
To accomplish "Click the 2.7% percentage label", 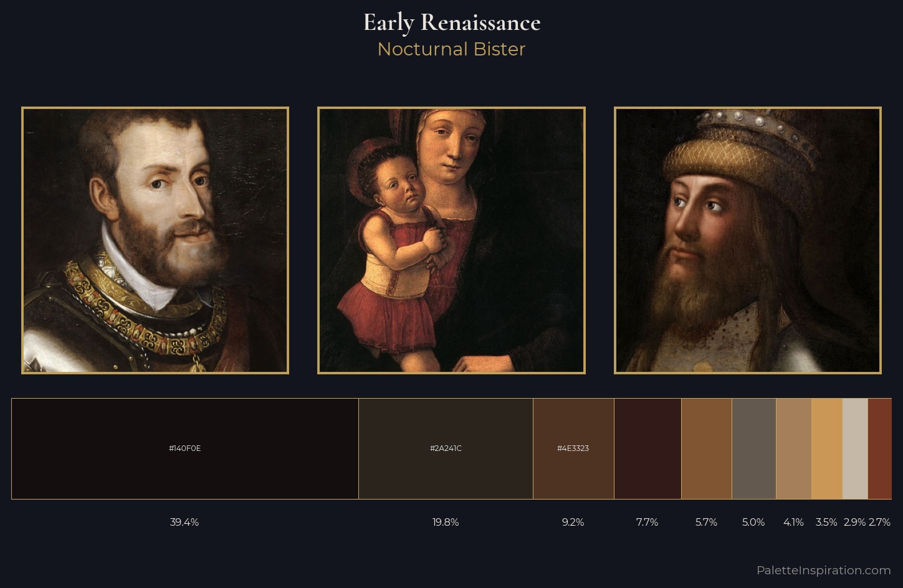I will pos(879,522).
